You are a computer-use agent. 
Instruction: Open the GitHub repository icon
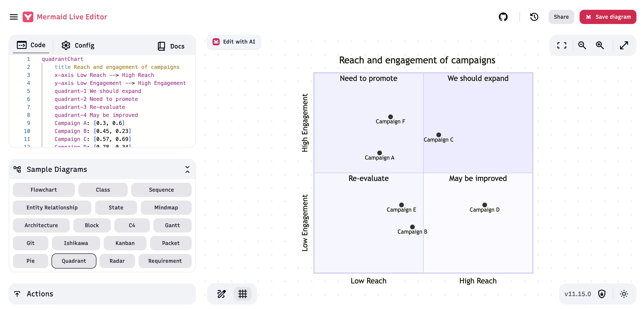[503, 17]
